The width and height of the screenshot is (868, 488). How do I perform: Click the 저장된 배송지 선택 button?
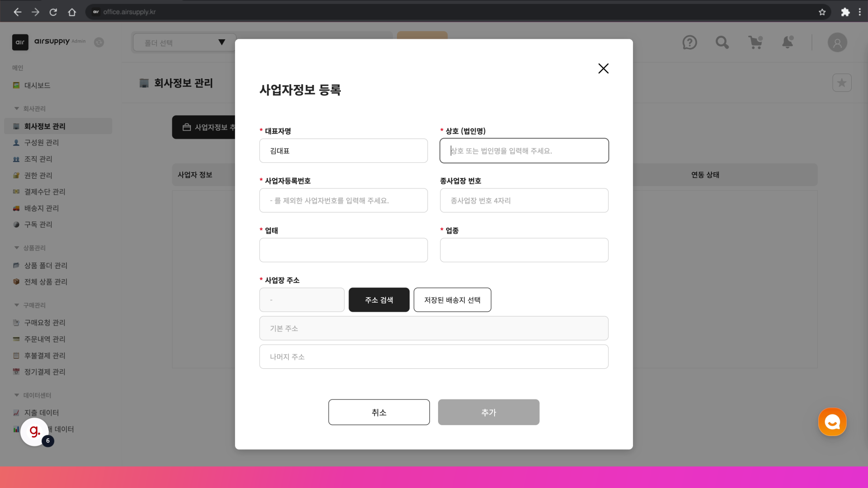(x=452, y=300)
